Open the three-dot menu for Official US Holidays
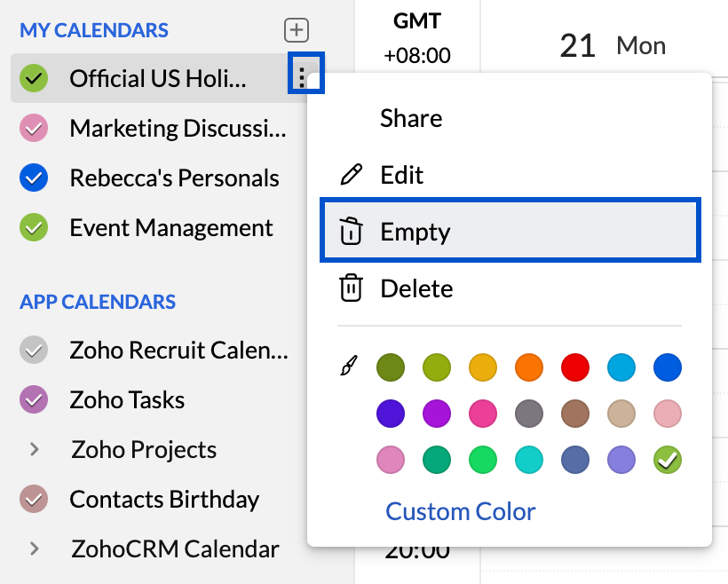 pyautogui.click(x=303, y=78)
